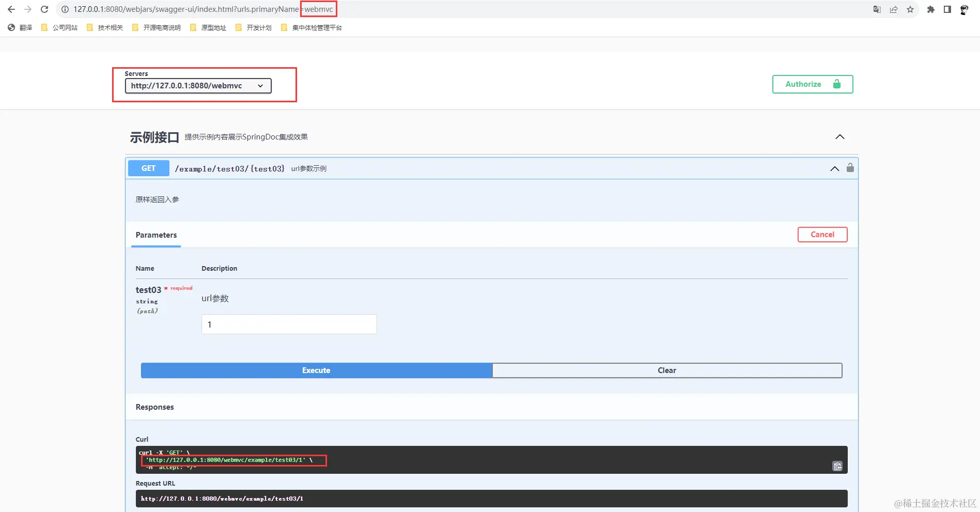Click the curl command URL line
The height and width of the screenshot is (512, 980).
tap(226, 460)
